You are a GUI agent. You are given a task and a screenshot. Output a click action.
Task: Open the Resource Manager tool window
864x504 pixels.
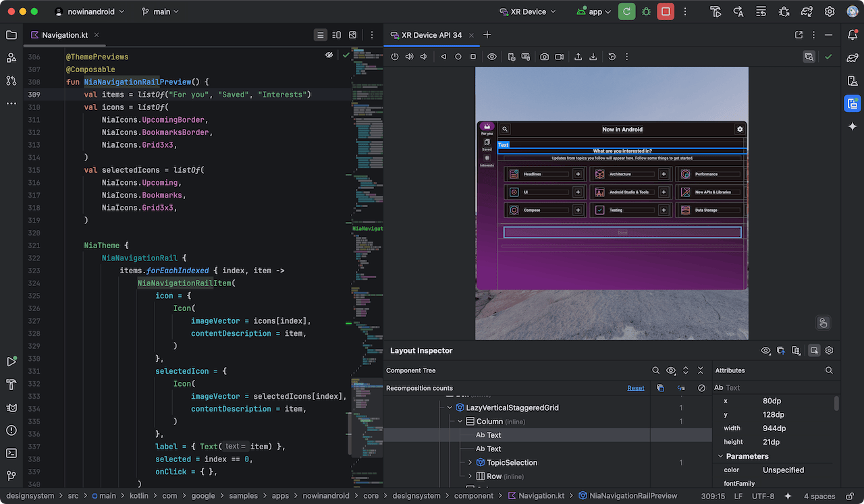pos(11,58)
